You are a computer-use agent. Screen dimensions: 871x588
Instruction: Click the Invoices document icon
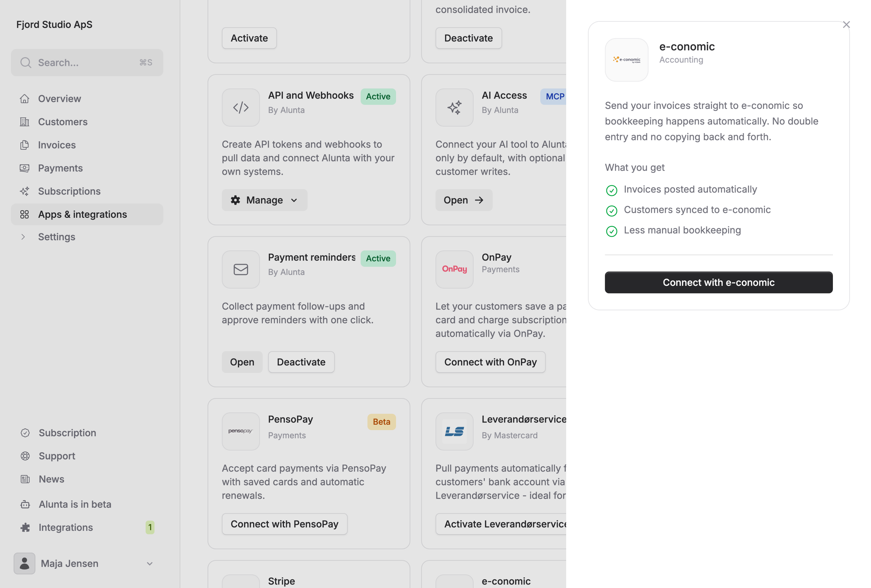[x=25, y=145]
